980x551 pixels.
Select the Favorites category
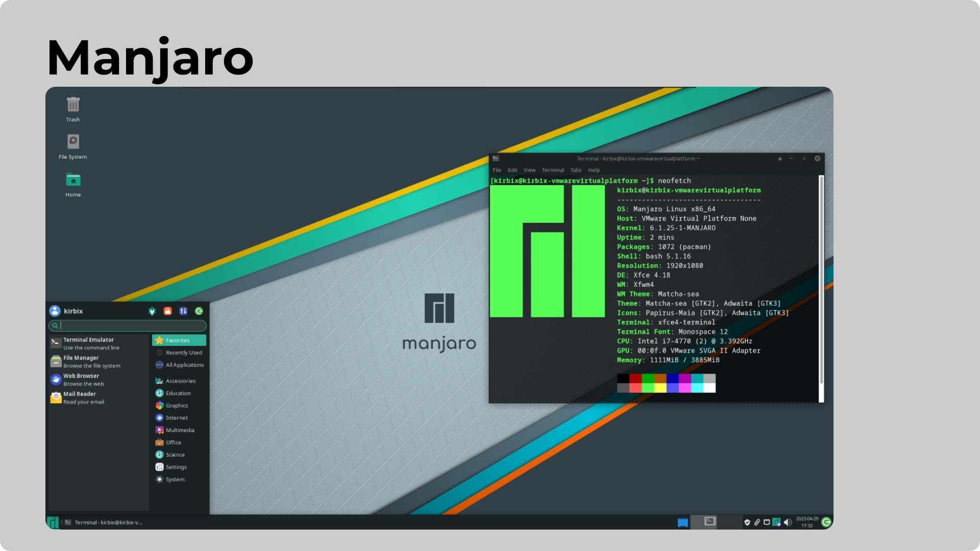[179, 340]
